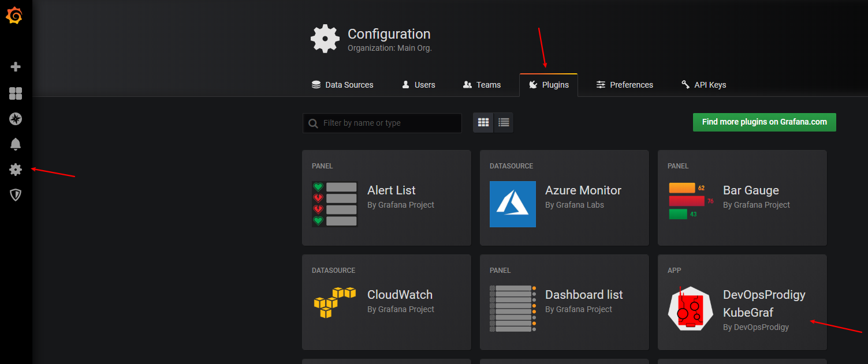Switch plugins to list view
The image size is (868, 364).
click(504, 122)
